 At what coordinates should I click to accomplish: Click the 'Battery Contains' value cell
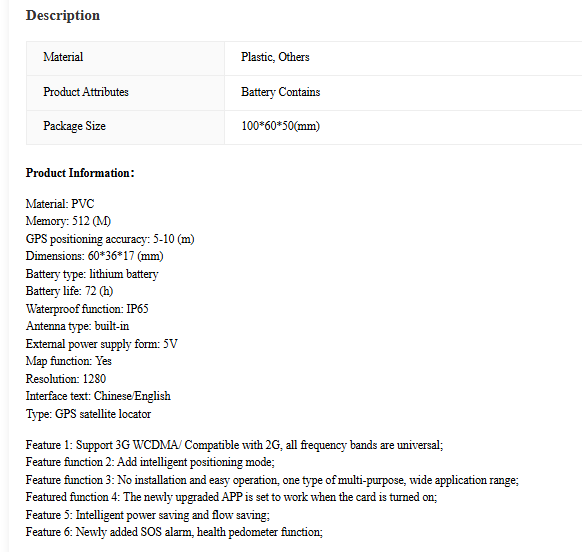[x=403, y=93]
